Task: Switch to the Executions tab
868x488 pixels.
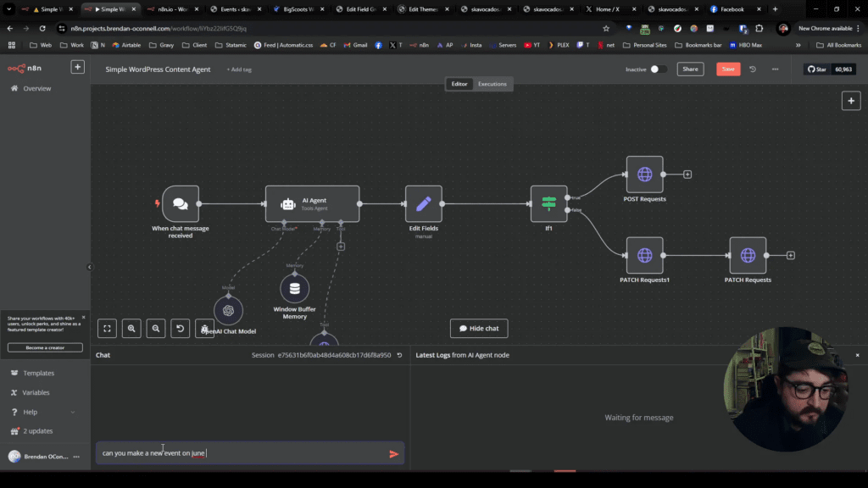Action: point(492,84)
